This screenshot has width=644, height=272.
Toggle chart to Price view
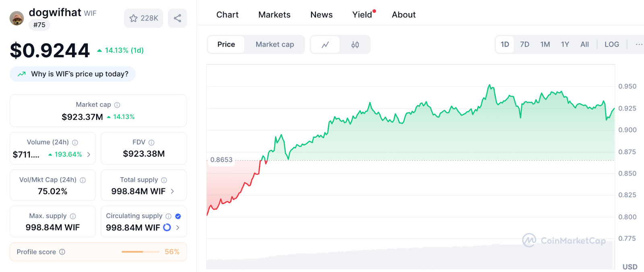point(226,45)
